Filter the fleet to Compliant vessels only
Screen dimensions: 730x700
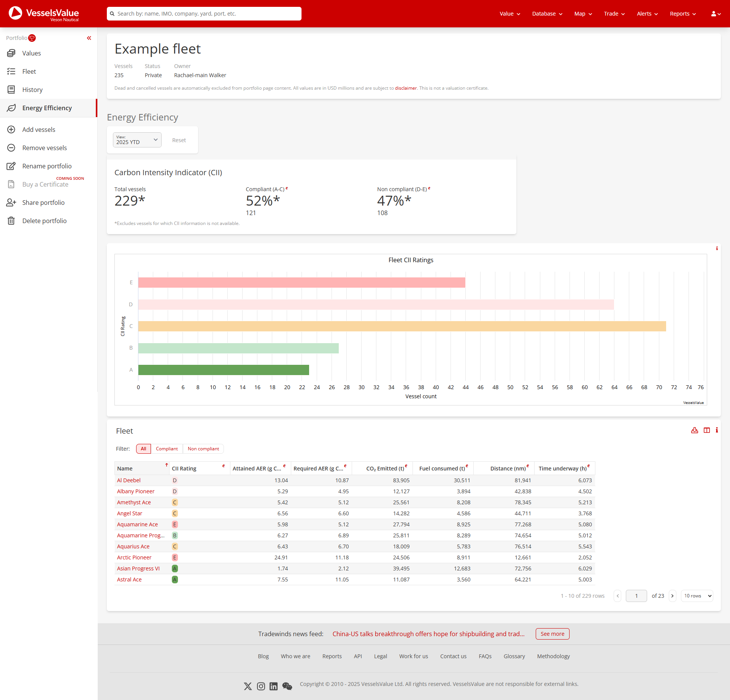coord(167,448)
